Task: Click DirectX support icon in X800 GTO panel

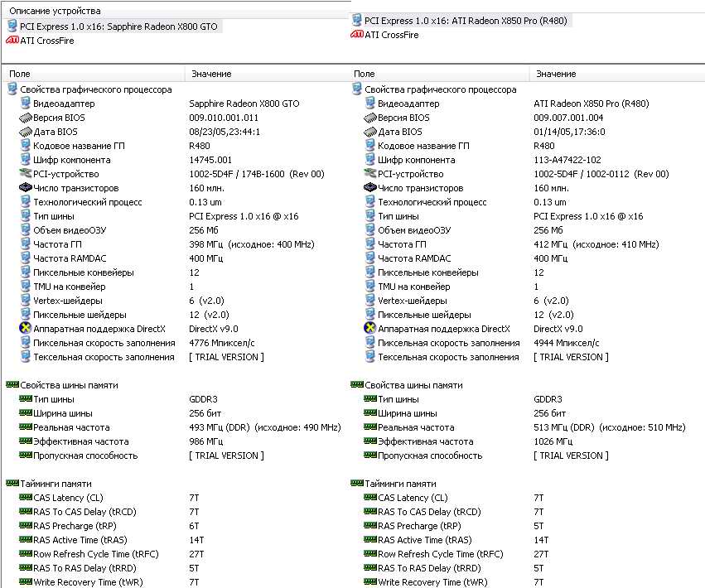Action: click(x=26, y=328)
